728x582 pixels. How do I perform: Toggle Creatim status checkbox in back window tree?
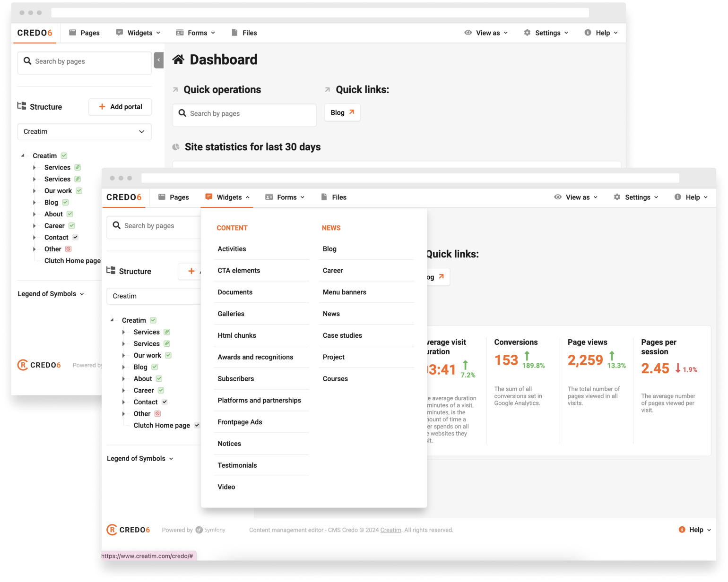coord(64,155)
